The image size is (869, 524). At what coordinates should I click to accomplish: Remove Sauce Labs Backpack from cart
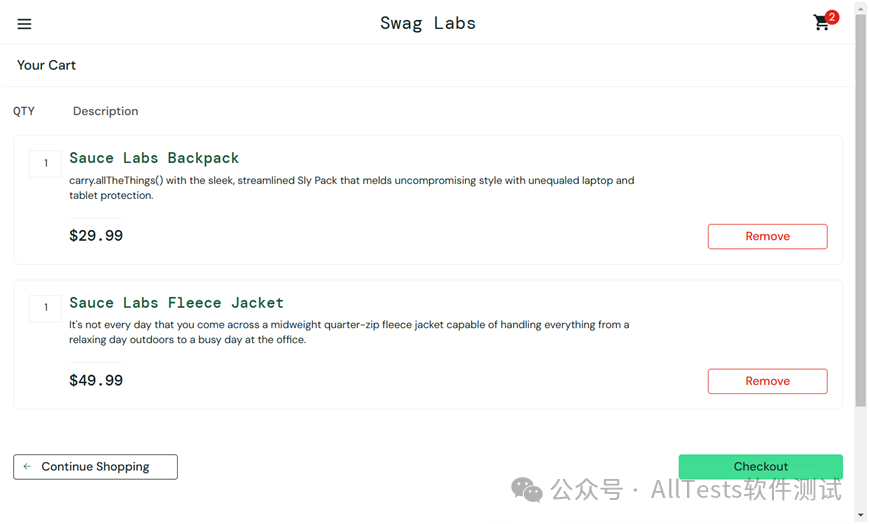point(768,237)
